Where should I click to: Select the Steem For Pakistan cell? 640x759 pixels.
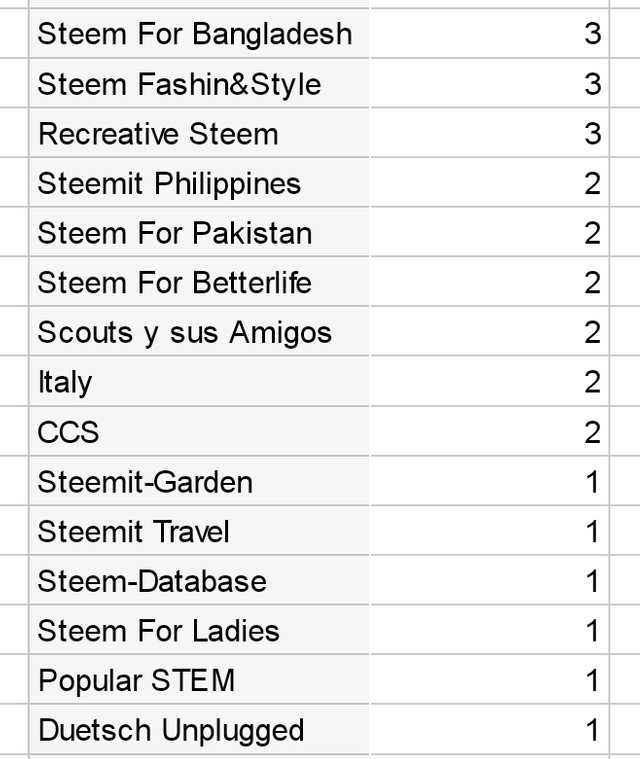click(199, 232)
